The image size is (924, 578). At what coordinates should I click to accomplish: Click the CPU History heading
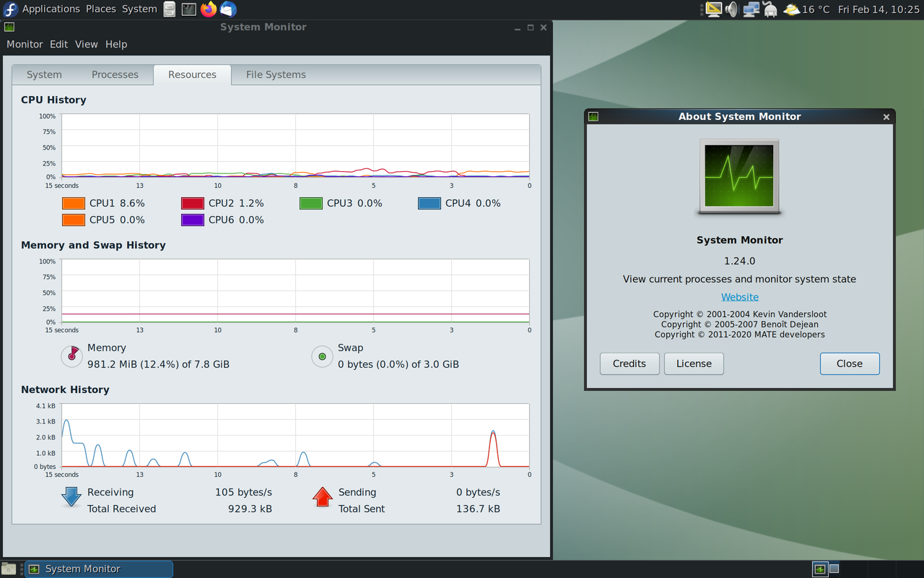(53, 100)
